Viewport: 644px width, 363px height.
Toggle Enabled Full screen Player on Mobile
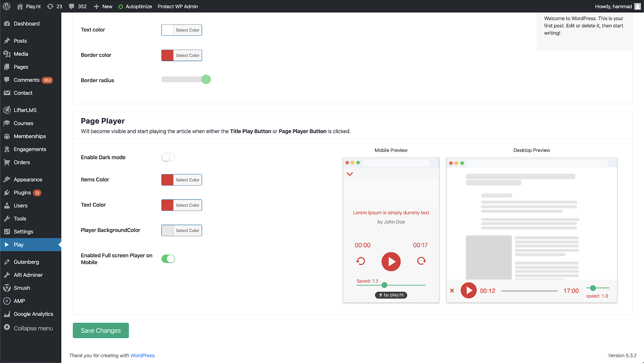pyautogui.click(x=168, y=258)
